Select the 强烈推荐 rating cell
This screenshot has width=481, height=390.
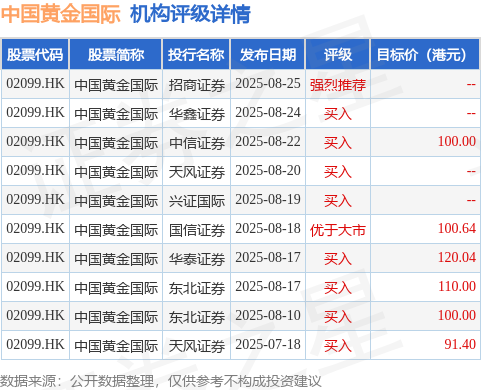338,84
